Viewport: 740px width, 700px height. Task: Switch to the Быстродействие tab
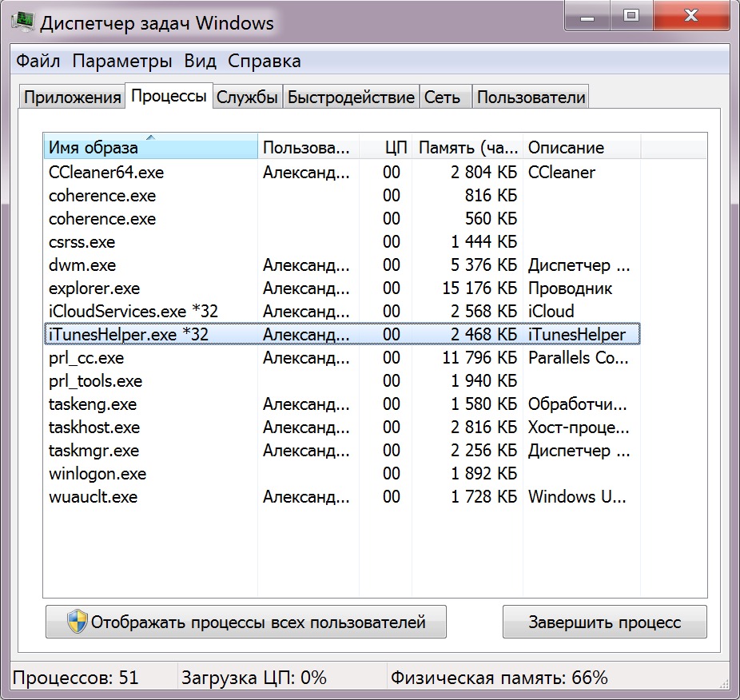[351, 97]
